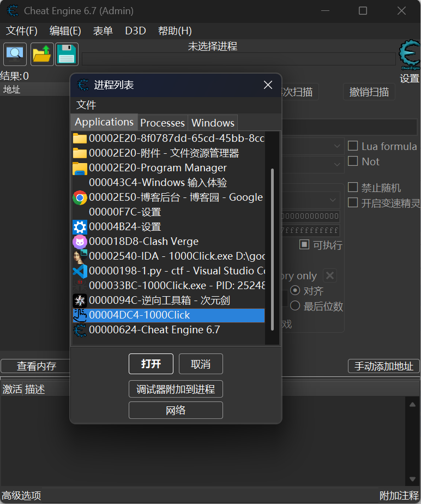Expand the dropdown left of Lua formula
Image resolution: width=421 pixels, height=504 pixels.
coord(337,146)
